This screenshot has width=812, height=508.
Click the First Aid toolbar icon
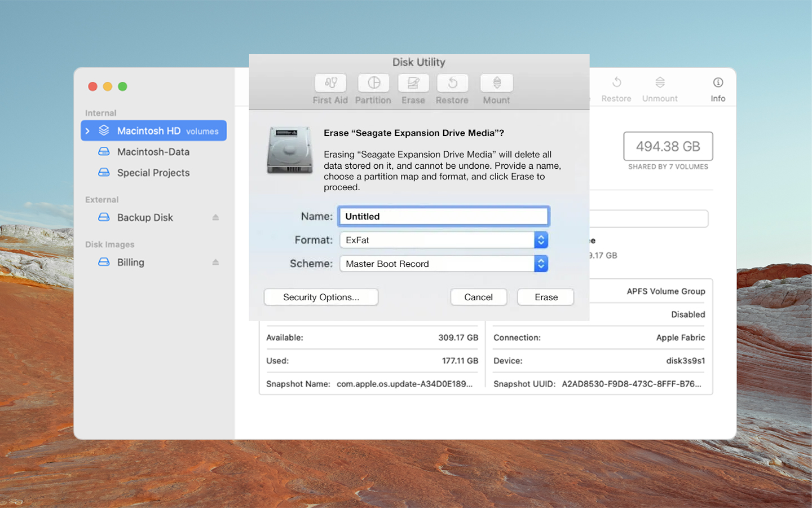pos(330,84)
